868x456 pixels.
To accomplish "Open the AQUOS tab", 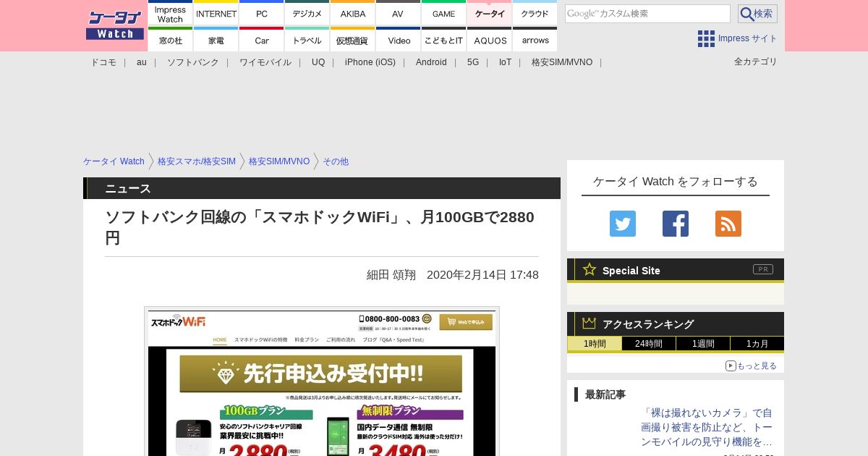I will click(490, 40).
